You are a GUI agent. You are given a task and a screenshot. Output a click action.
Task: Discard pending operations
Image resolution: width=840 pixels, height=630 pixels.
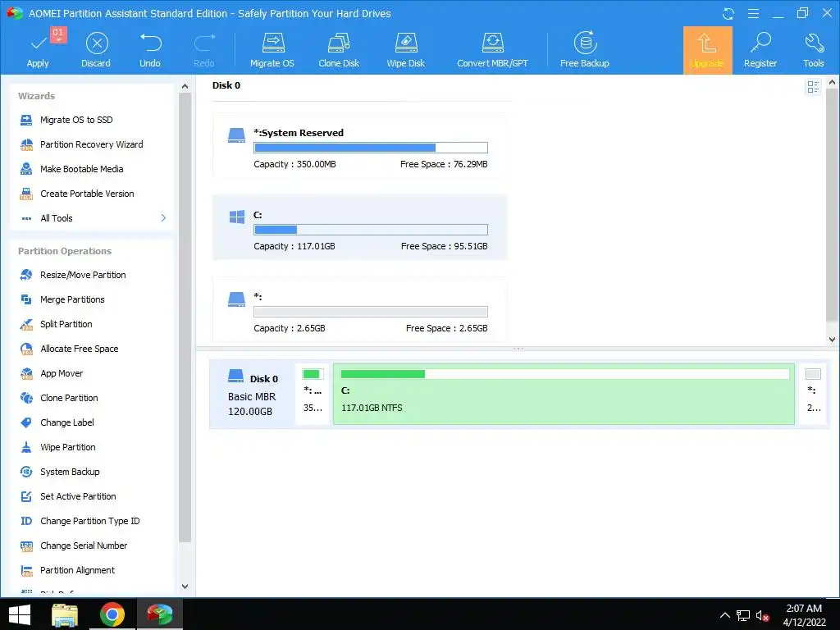97,50
